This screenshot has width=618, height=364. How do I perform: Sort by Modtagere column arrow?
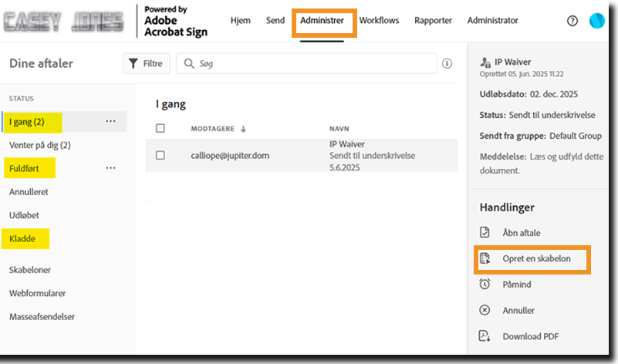[x=245, y=129]
